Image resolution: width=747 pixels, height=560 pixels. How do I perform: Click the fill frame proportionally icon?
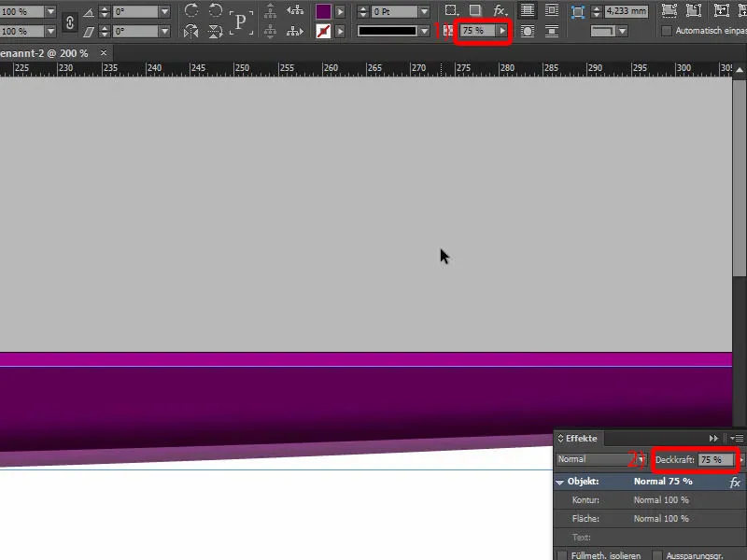669,10
